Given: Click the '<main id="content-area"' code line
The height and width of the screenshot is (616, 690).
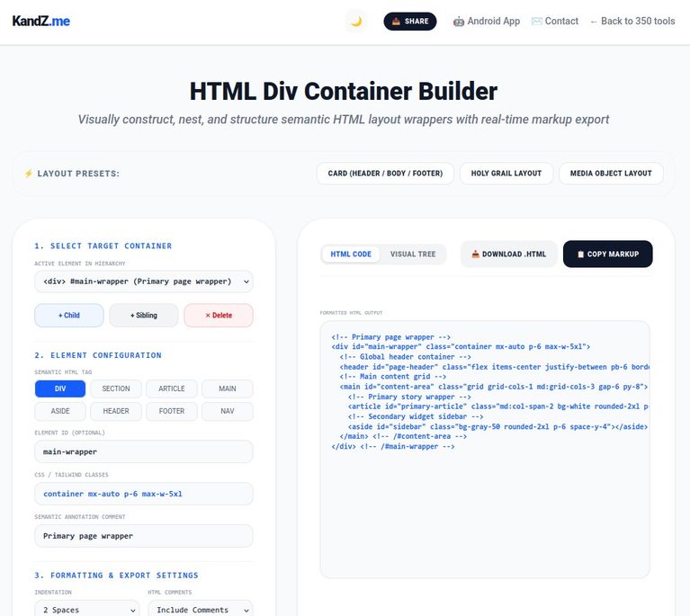Looking at the screenshot, I should 493,387.
